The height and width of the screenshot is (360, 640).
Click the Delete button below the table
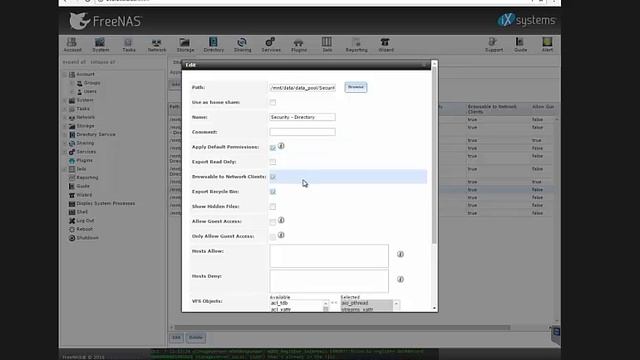tap(196, 338)
